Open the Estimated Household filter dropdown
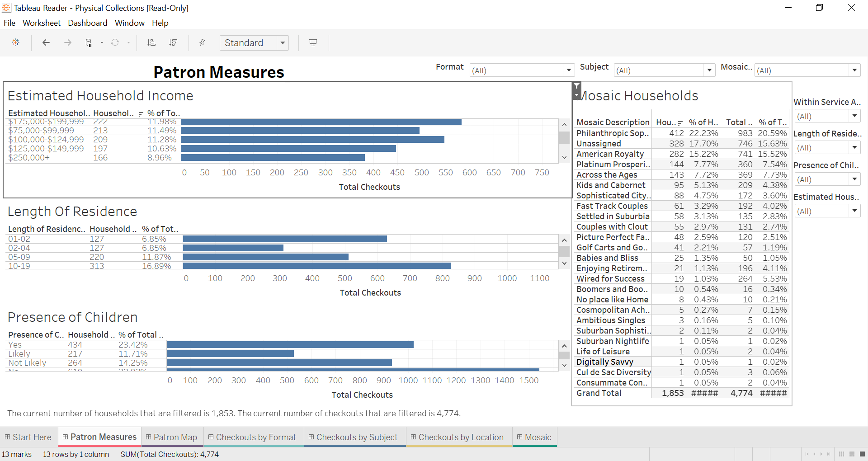The image size is (868, 461). (x=854, y=211)
